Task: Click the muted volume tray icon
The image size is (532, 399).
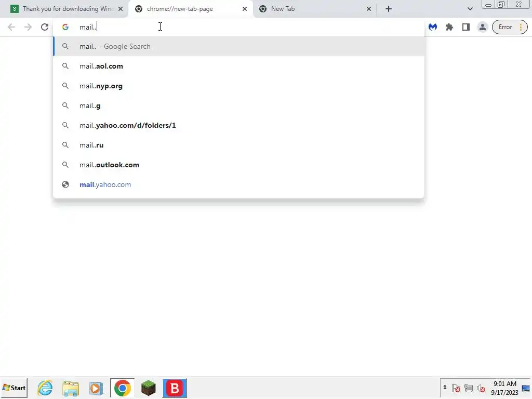Action: [x=481, y=388]
